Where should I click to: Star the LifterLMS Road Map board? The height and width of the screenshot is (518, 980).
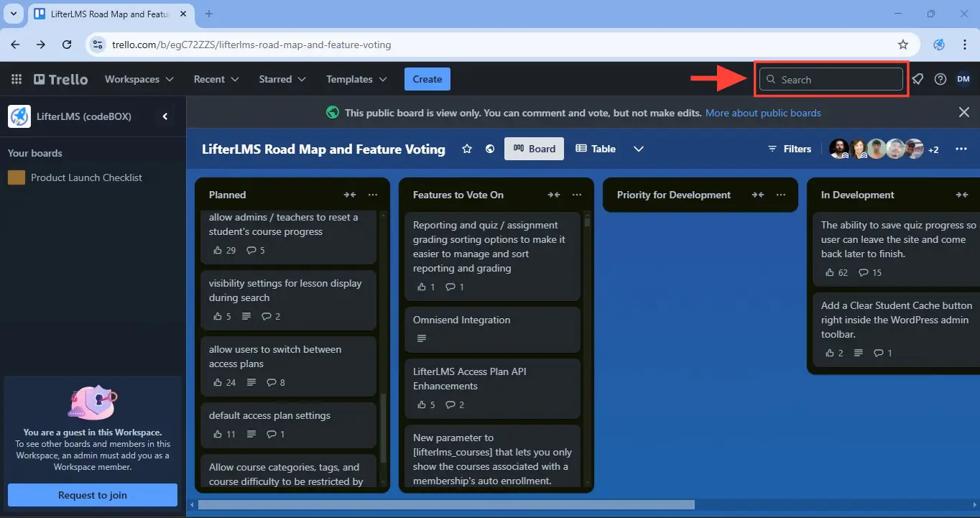click(467, 149)
